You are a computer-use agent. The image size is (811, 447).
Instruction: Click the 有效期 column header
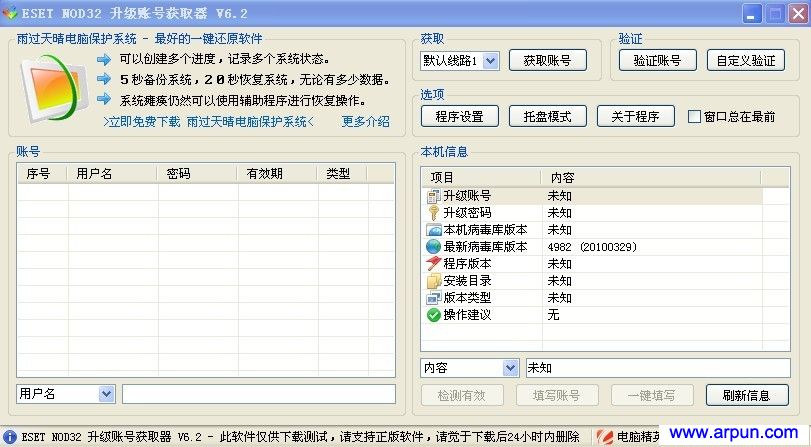click(x=276, y=174)
